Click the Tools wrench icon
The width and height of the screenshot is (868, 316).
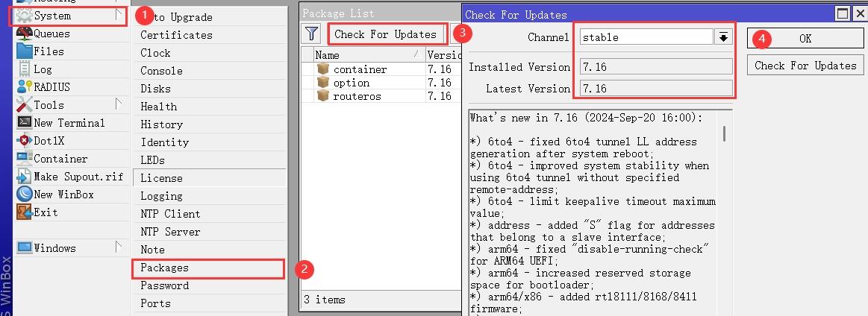[x=25, y=104]
